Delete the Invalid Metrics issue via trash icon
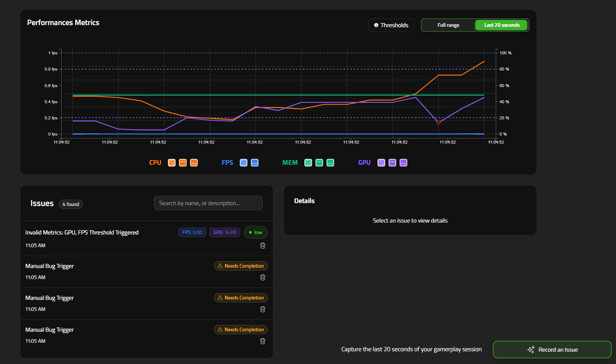The width and height of the screenshot is (616, 364). click(x=263, y=245)
